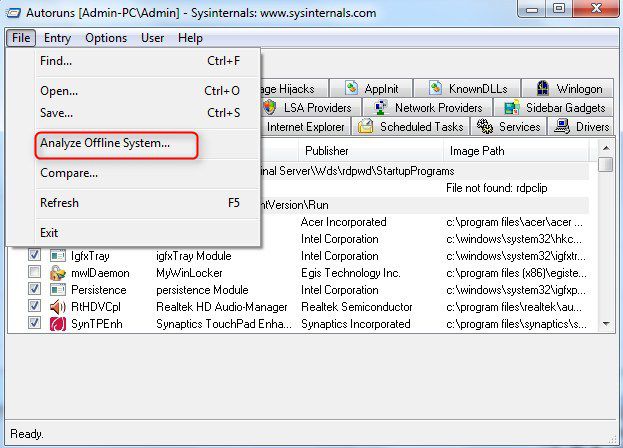The image size is (623, 448).
Task: Select Persistence entry name
Action: tap(99, 290)
